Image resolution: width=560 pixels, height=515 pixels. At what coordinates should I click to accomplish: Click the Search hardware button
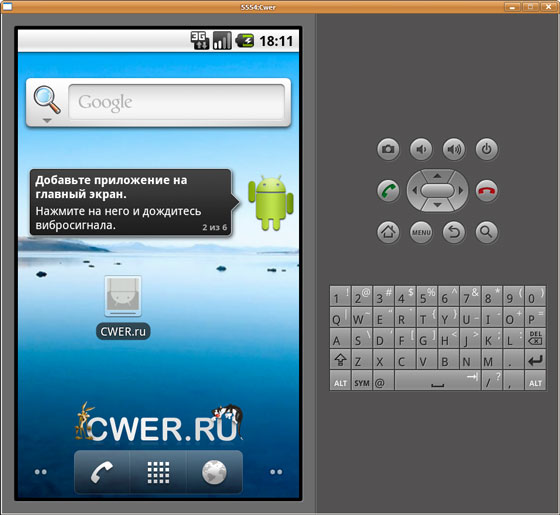[487, 232]
